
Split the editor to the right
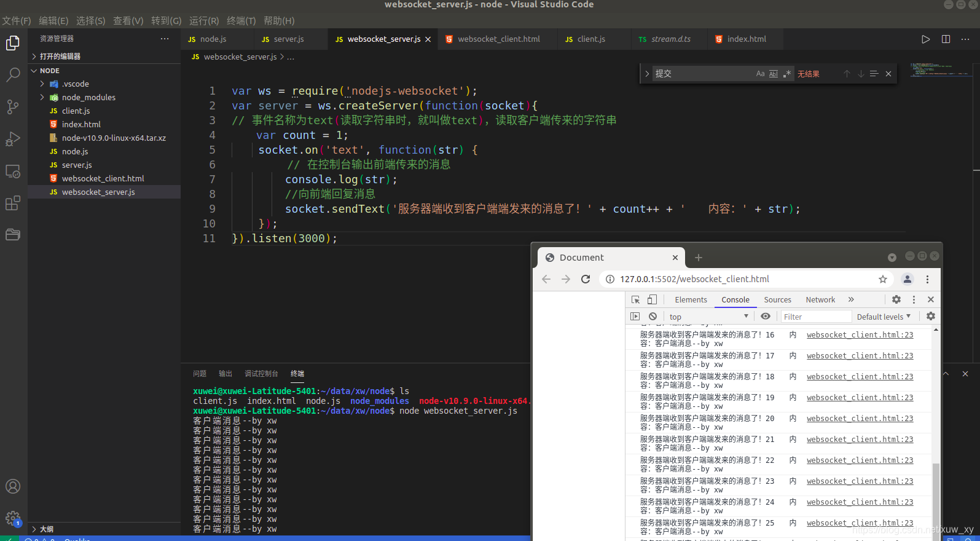tap(946, 39)
